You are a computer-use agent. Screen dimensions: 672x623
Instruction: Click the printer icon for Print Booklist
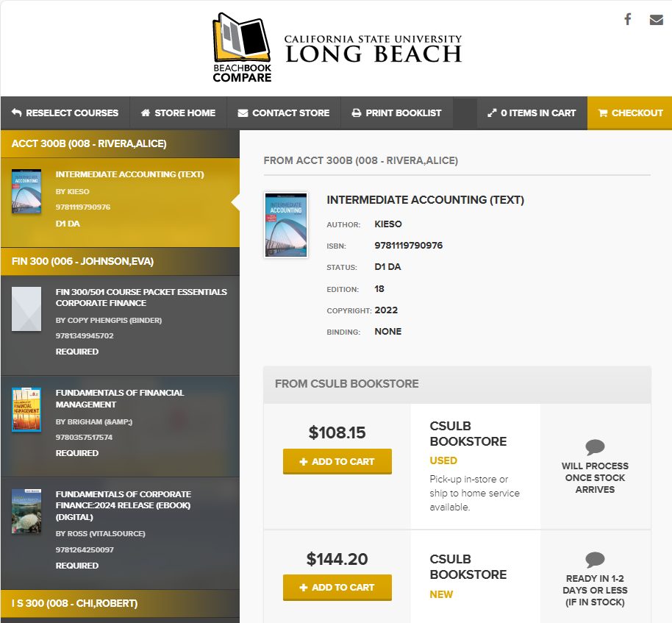coord(358,113)
